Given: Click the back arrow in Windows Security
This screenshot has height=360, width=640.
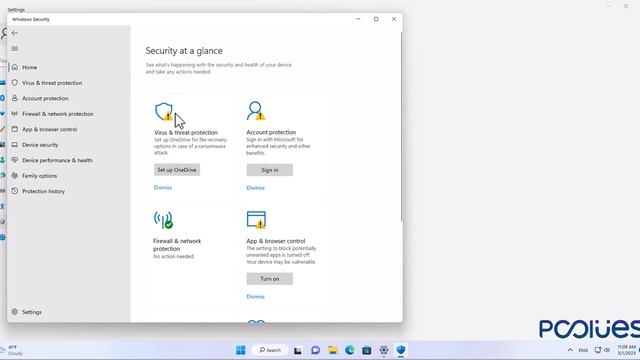Looking at the screenshot, I should click(x=15, y=33).
